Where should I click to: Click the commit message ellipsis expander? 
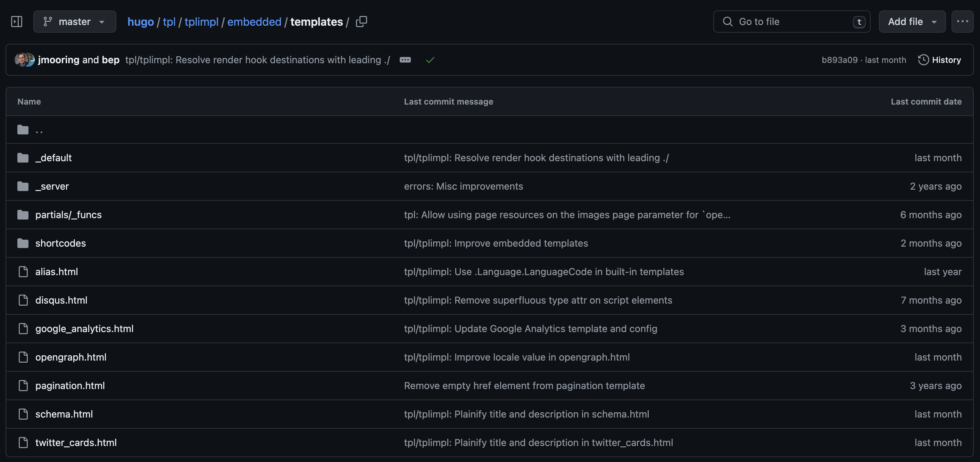405,59
